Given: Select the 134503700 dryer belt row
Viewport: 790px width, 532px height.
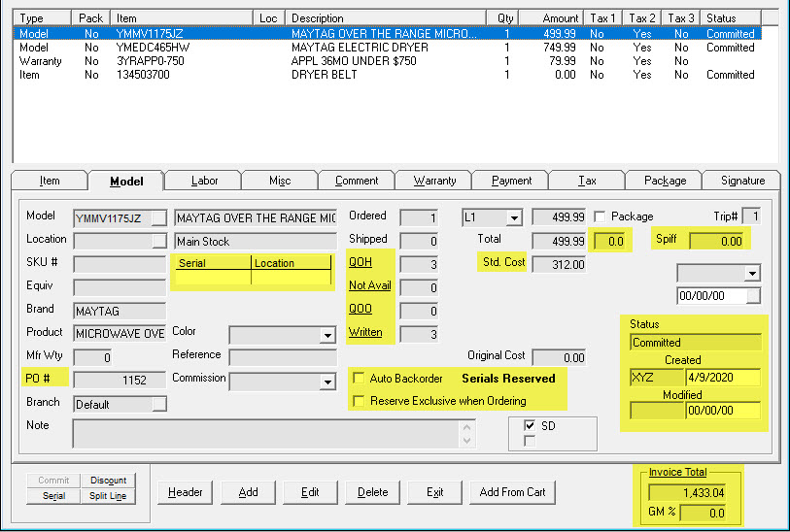Looking at the screenshot, I should 387,75.
